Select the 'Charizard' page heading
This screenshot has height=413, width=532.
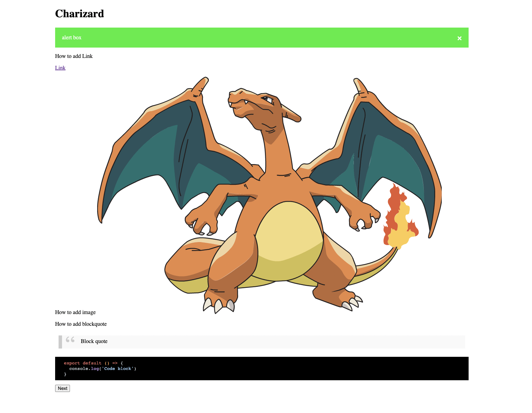pos(79,13)
